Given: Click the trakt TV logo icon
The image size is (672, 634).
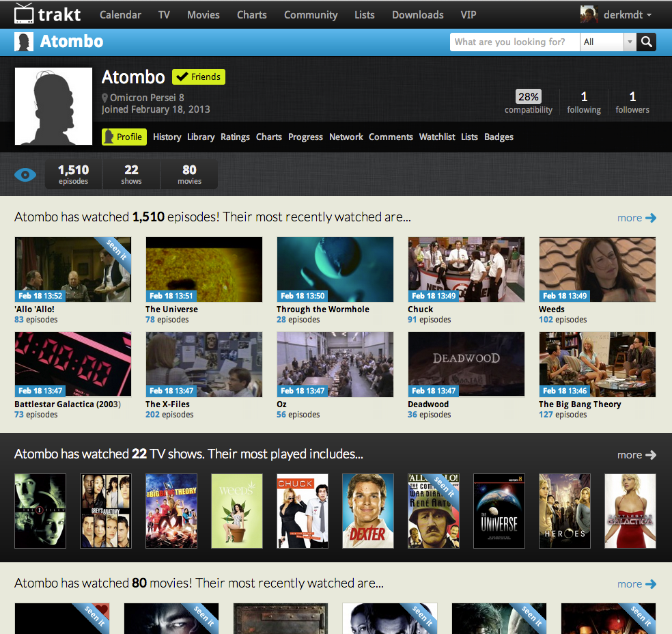Looking at the screenshot, I should [x=24, y=13].
